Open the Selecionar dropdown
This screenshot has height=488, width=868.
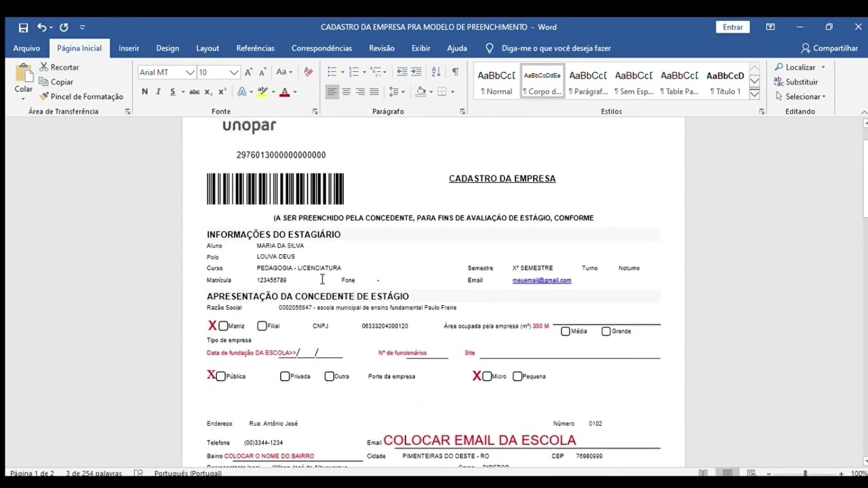tap(801, 96)
